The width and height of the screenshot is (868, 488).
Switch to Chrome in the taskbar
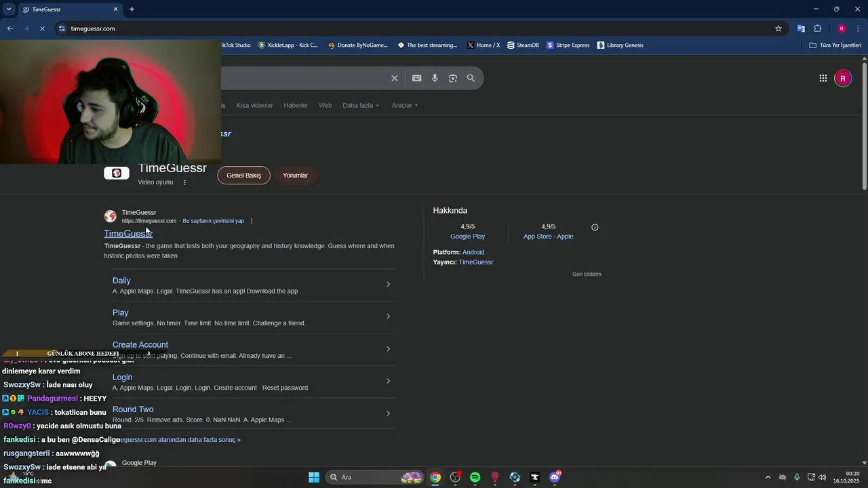[x=435, y=477]
